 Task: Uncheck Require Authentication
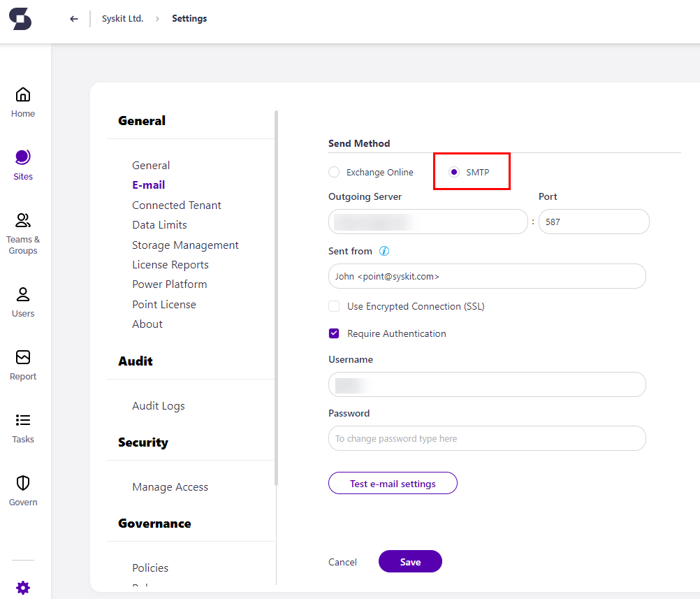(x=333, y=333)
